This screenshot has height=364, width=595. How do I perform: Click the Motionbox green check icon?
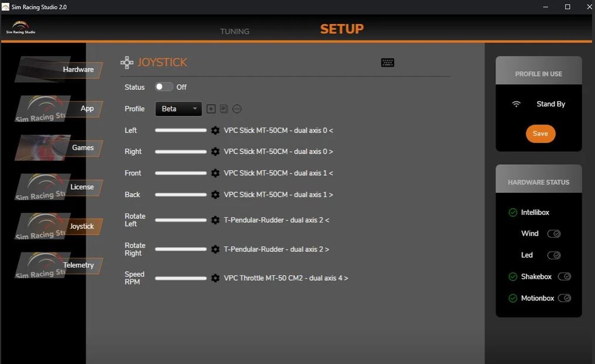click(513, 299)
